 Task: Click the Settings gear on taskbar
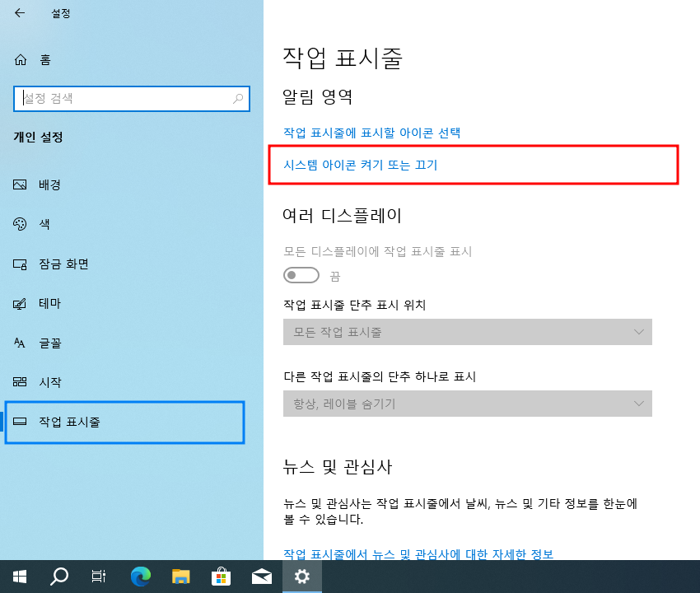tap(301, 577)
